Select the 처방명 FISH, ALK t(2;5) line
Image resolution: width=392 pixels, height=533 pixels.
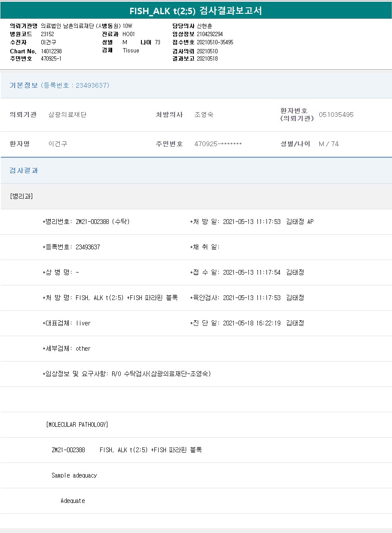point(110,298)
